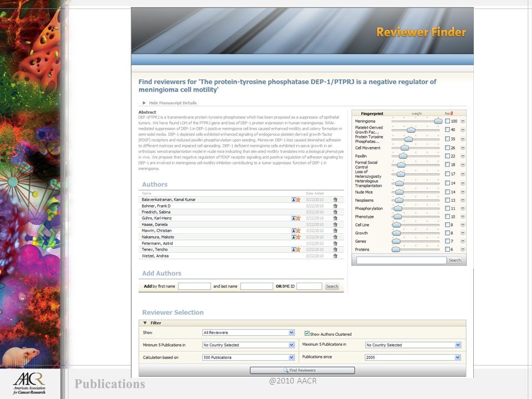
Task: Remove Proteins concept with minus icon
Action: coord(462,249)
